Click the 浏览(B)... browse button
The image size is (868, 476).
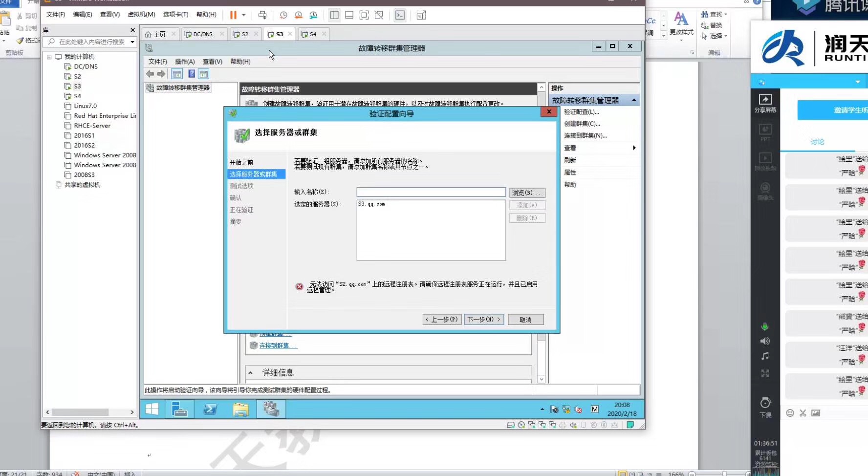coord(526,193)
